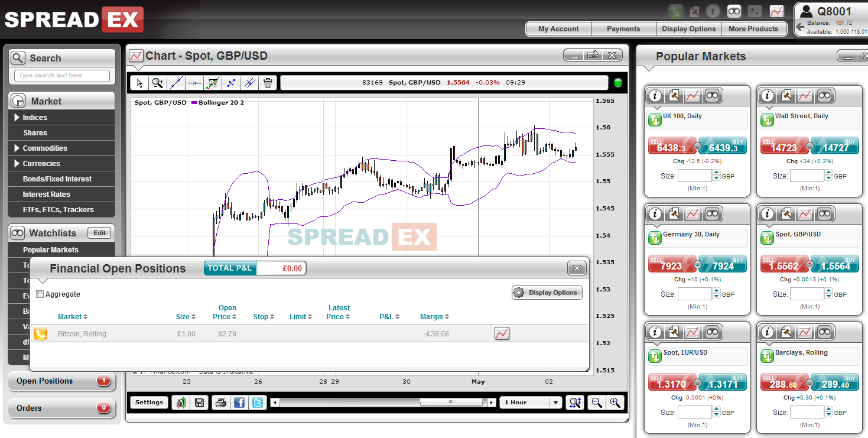Image resolution: width=868 pixels, height=438 pixels.
Task: Tick the Aggregate checkbox
Action: (x=40, y=294)
